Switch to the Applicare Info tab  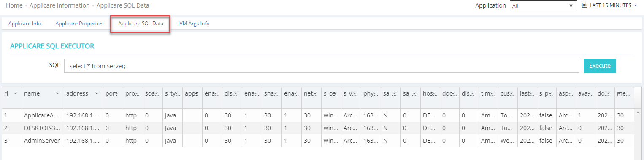[25, 24]
